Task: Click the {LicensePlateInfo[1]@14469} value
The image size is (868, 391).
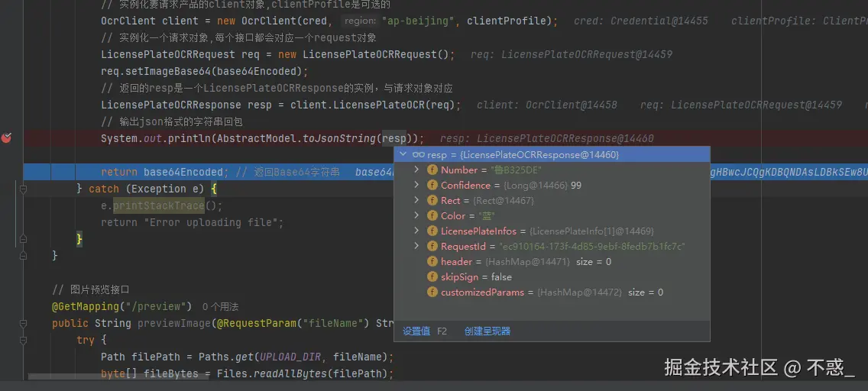Action: 591,231
